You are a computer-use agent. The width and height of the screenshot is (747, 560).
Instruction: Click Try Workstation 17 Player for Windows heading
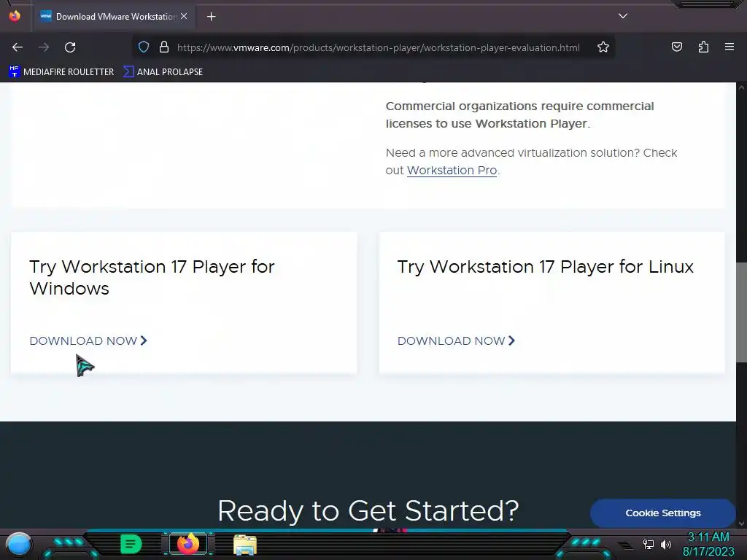point(152,278)
